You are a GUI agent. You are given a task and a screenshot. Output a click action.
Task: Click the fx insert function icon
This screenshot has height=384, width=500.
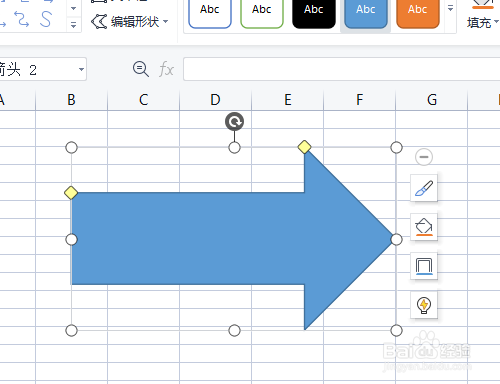pos(166,69)
